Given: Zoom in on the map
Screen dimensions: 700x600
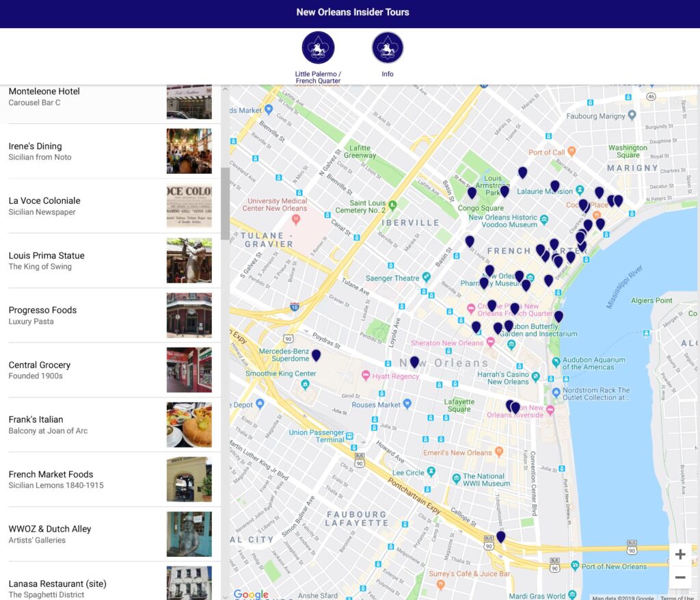Looking at the screenshot, I should click(680, 554).
